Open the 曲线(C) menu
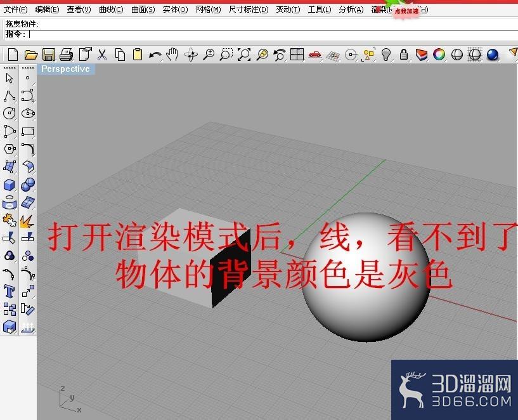The height and width of the screenshot is (420, 518). 111,10
